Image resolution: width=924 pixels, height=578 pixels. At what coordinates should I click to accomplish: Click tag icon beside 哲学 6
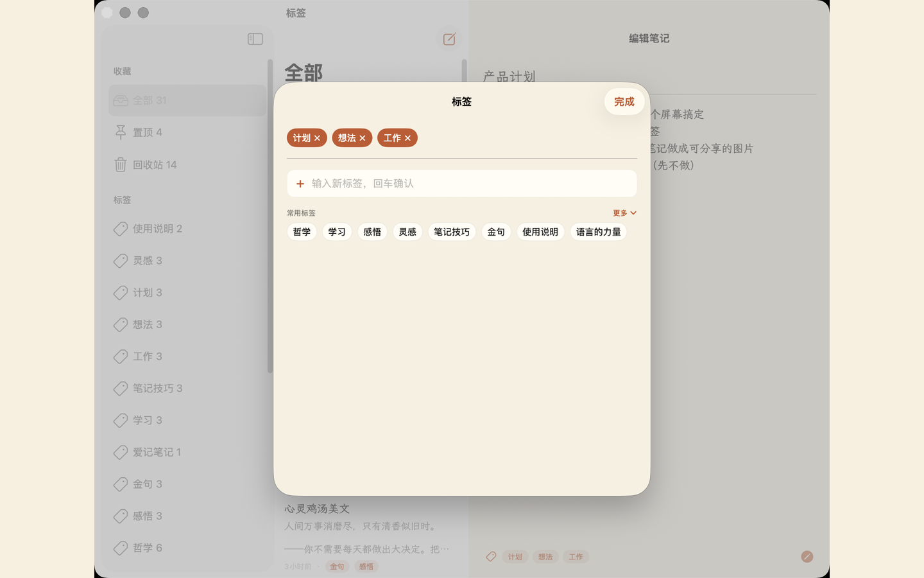pos(121,548)
